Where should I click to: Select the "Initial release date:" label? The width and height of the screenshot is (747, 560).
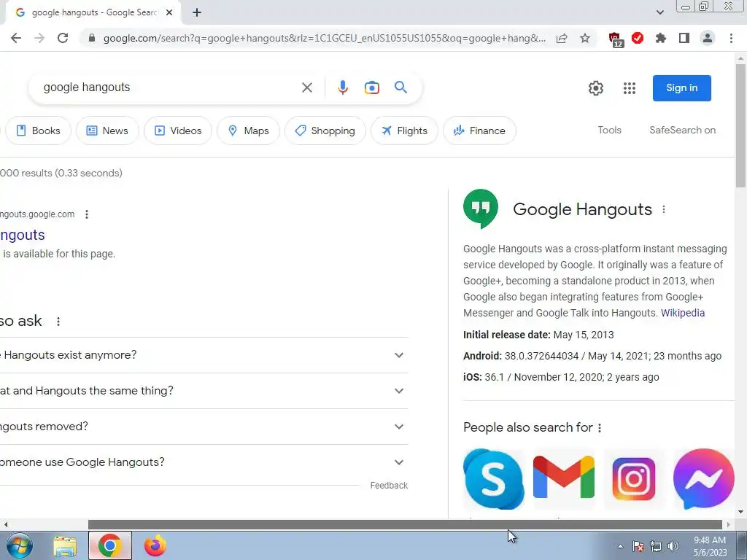(x=506, y=335)
